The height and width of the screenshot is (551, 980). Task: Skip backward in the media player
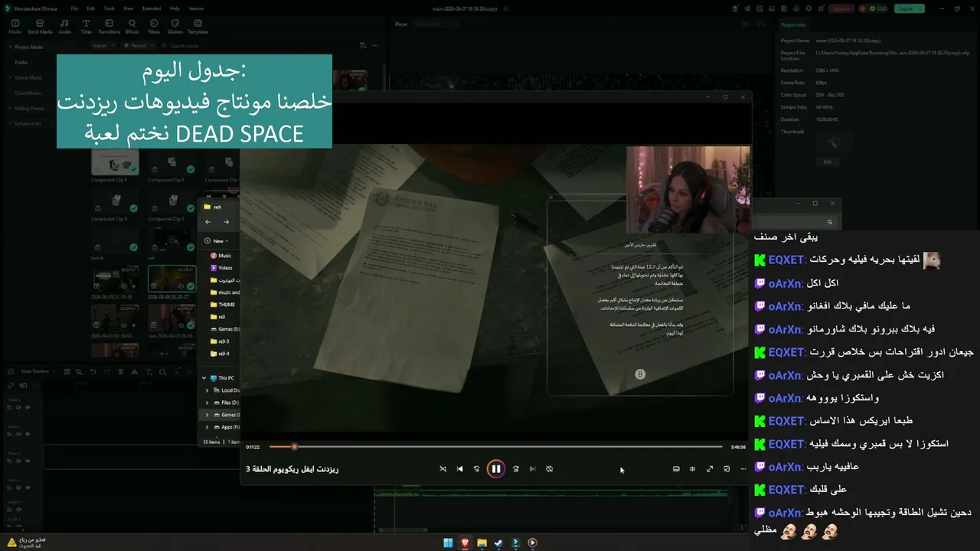point(477,469)
